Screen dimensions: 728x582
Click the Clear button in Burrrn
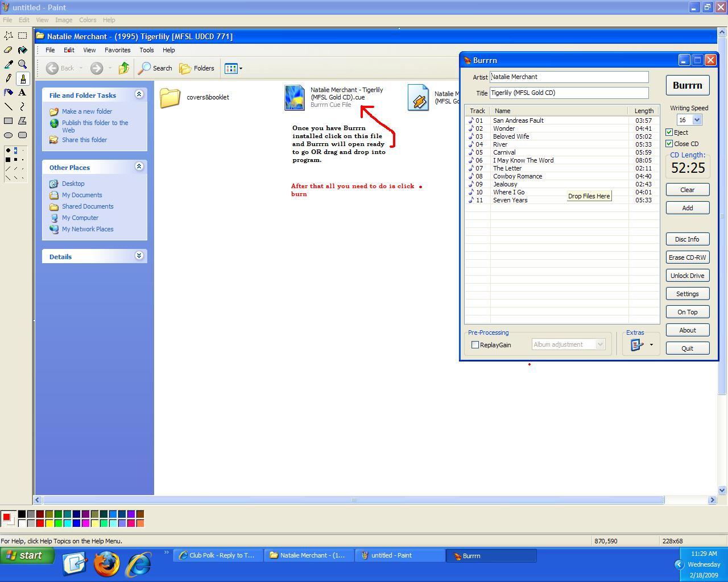point(688,190)
